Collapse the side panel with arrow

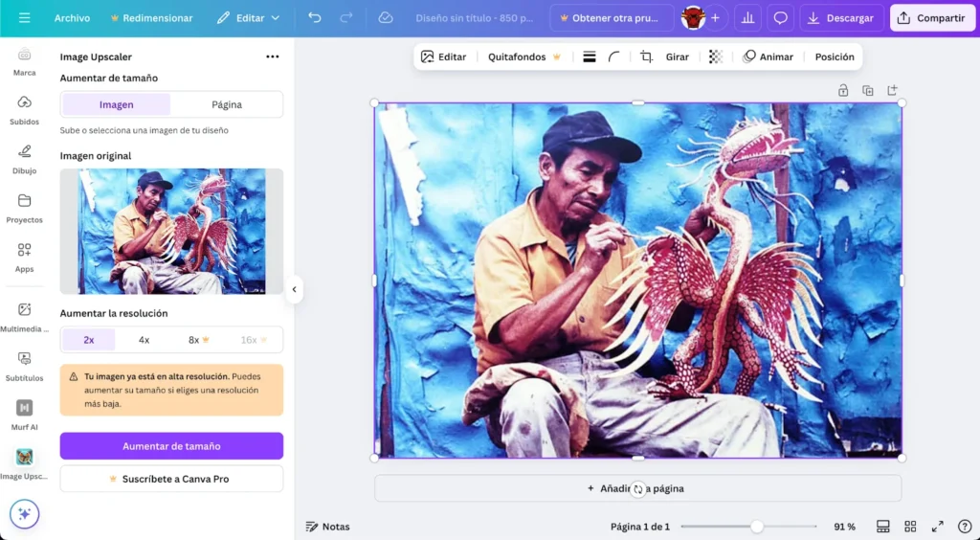click(x=294, y=289)
